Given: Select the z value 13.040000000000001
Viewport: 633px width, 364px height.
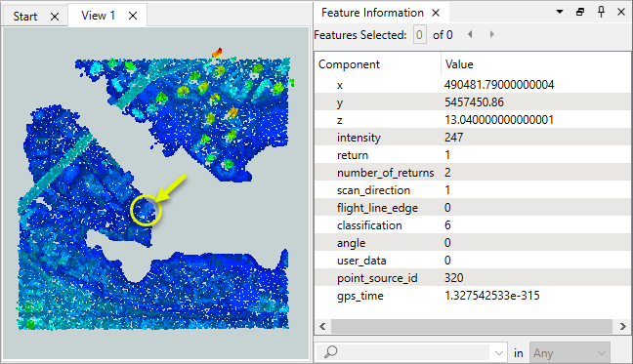Looking at the screenshot, I should coord(499,120).
